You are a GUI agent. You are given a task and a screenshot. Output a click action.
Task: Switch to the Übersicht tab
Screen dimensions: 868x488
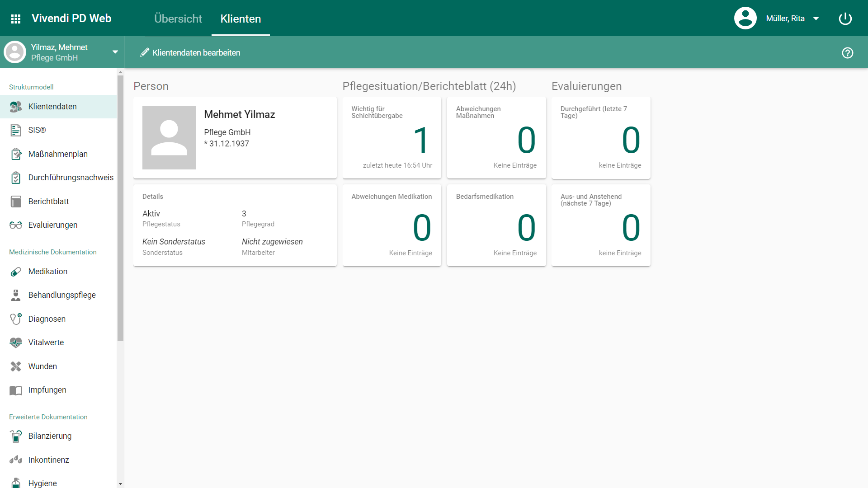pos(178,19)
